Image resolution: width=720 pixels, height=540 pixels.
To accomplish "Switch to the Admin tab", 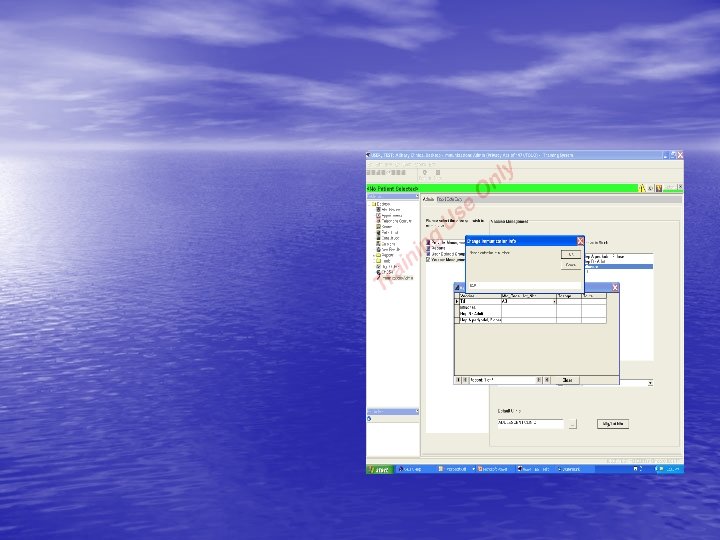I will tap(428, 199).
